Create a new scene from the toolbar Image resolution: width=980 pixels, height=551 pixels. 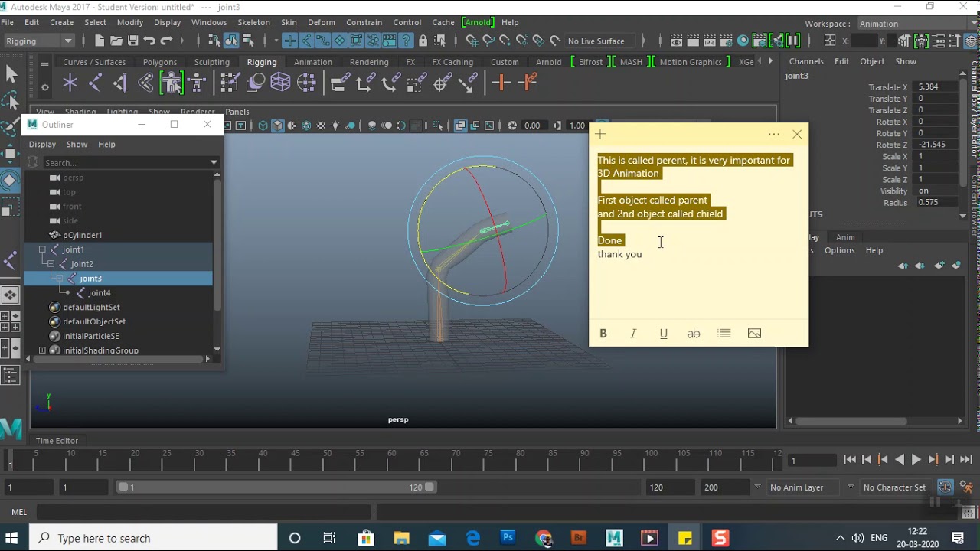(100, 41)
